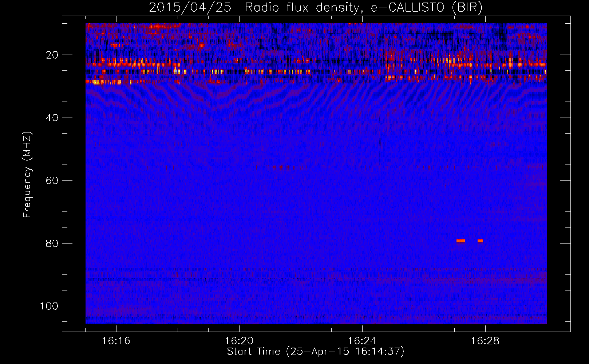The image size is (589, 364).
Task: Click the 'Frequency (MHZ)' axis label
Action: [x=27, y=175]
